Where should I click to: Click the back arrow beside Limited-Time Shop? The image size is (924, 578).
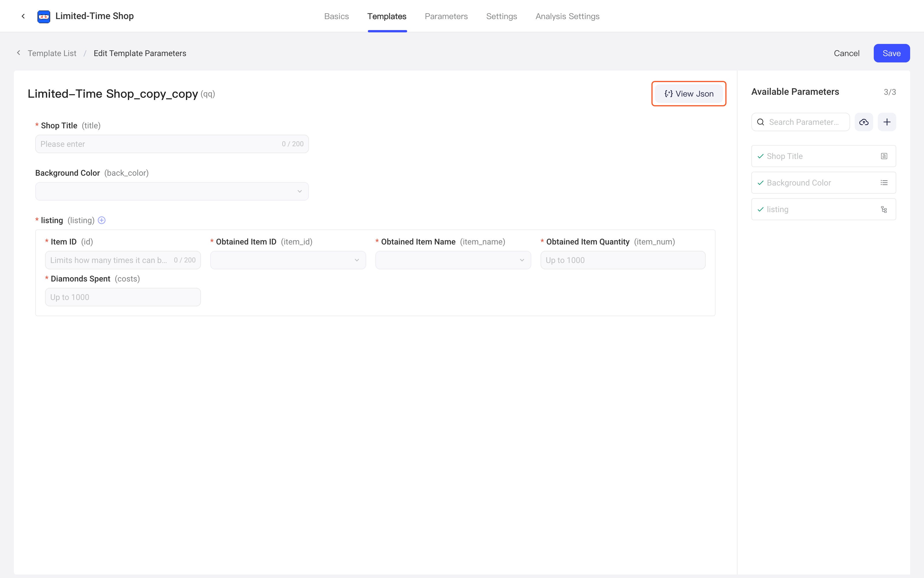23,16
